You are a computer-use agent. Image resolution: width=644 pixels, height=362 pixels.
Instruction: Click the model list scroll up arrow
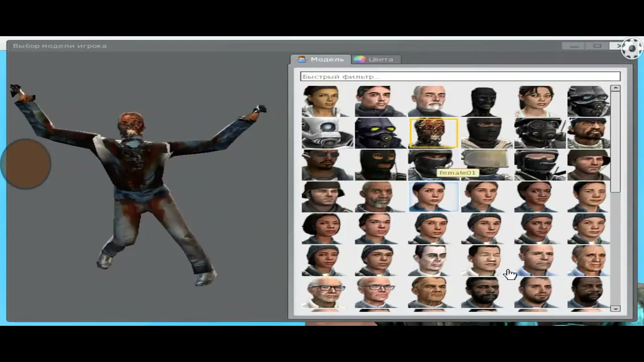(x=615, y=88)
